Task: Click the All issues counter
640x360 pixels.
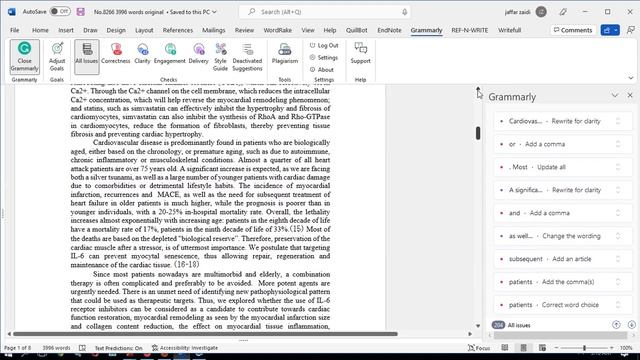Action: [x=511, y=325]
